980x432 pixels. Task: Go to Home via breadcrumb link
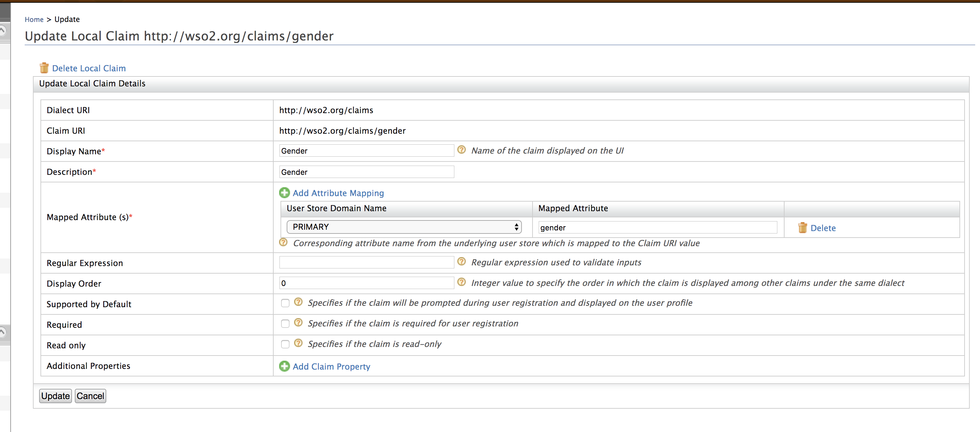click(34, 20)
